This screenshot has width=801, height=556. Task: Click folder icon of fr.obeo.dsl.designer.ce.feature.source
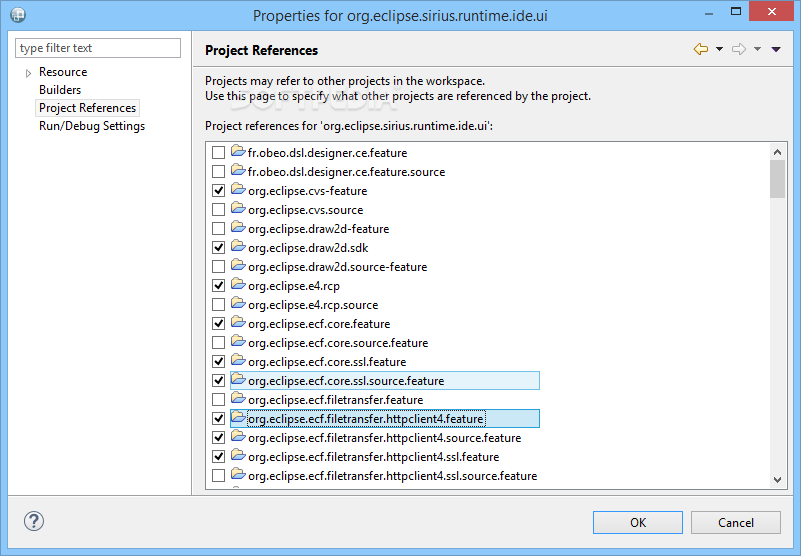(238, 170)
